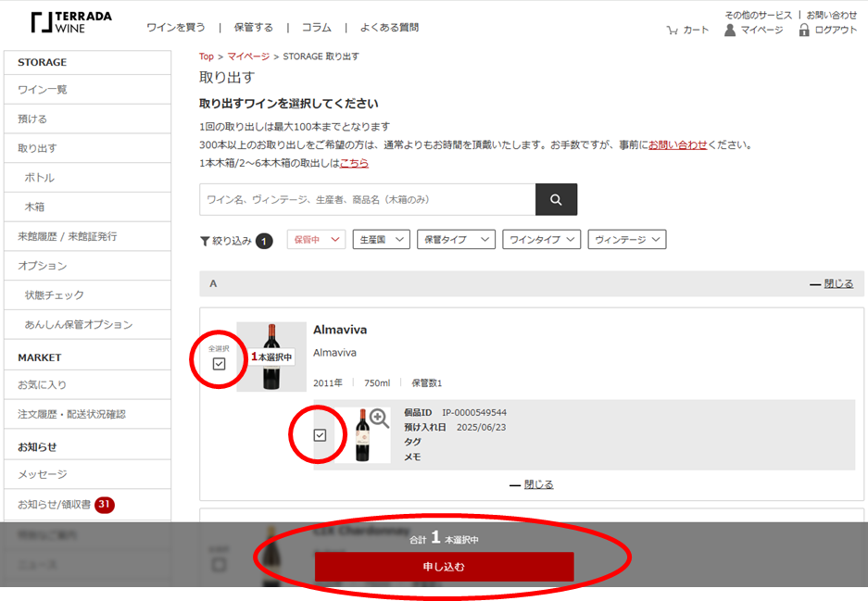Image resolution: width=868 pixels, height=601 pixels.
Task: Click the 31 notifications badge
Action: [x=105, y=505]
